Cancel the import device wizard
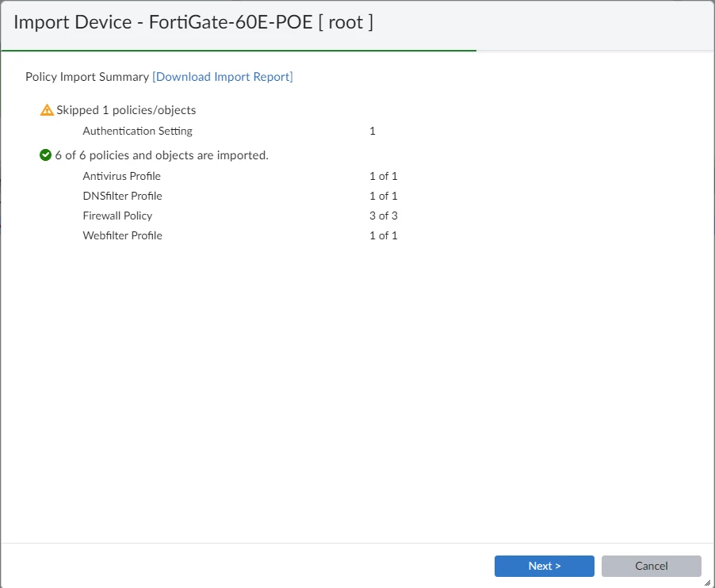Screen dimensions: 715x588 click(x=651, y=566)
